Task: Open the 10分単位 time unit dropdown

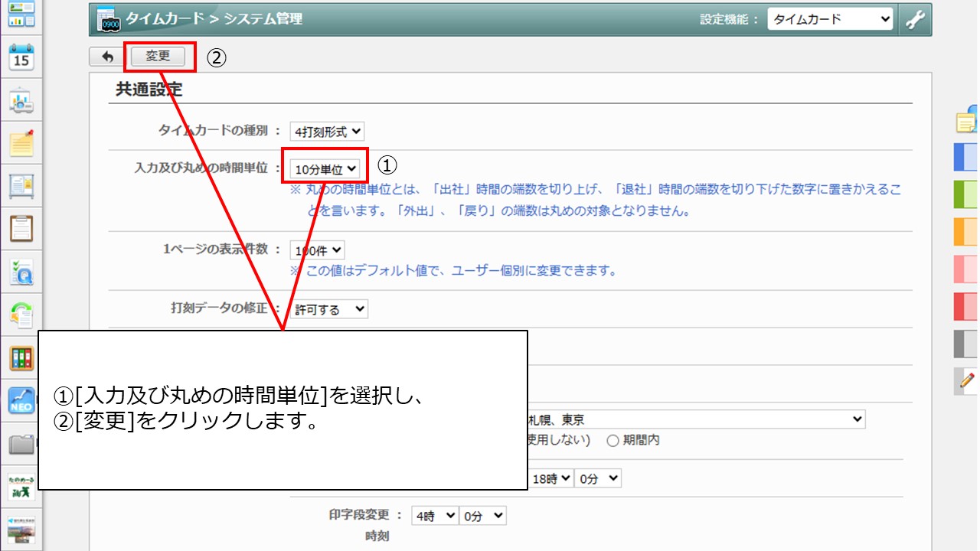Action: [x=325, y=168]
